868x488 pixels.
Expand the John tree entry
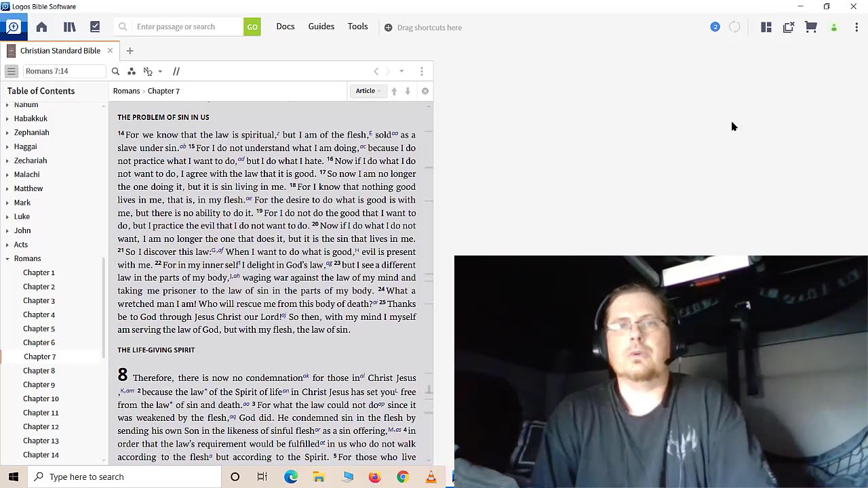point(7,230)
